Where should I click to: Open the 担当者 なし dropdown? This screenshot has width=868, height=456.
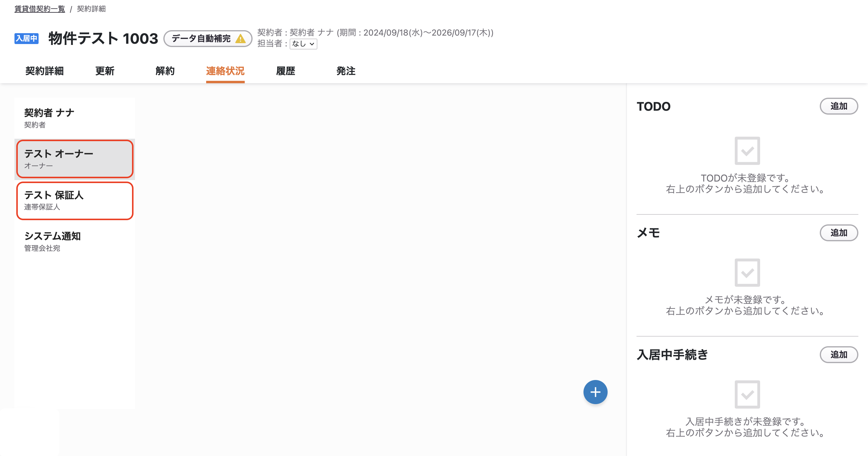303,44
